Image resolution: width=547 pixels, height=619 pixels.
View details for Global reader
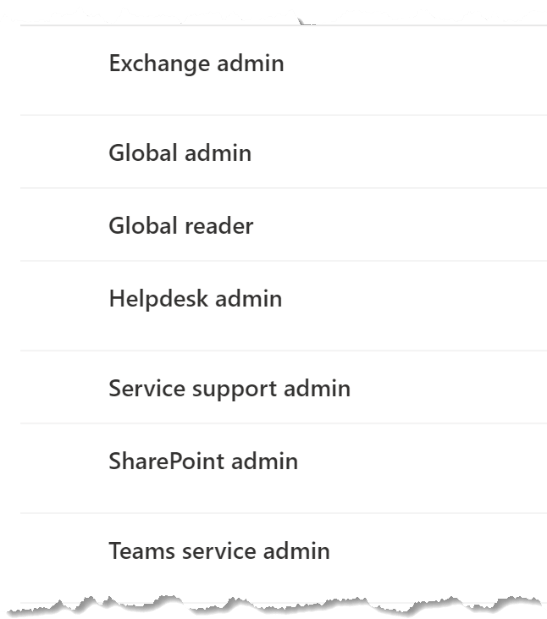point(181,225)
